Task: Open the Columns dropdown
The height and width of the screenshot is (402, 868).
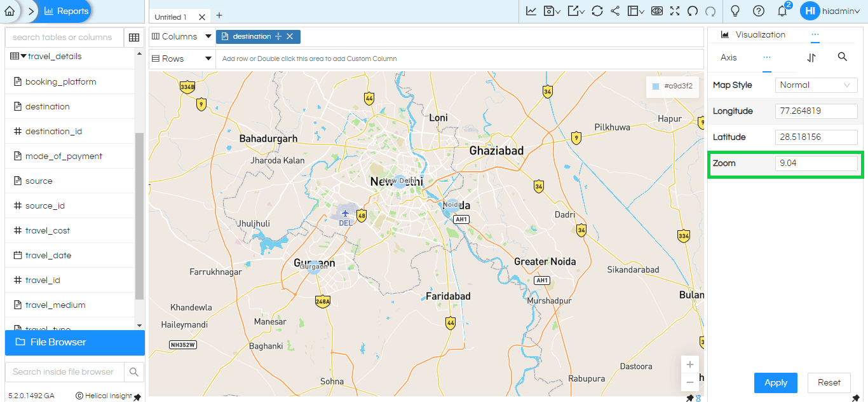Action: point(181,36)
